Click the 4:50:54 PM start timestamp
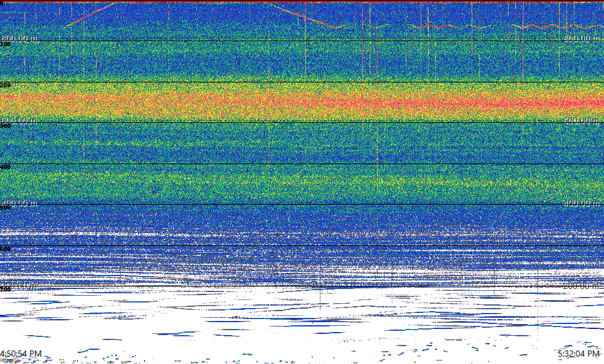The image size is (604, 364). pos(21,354)
